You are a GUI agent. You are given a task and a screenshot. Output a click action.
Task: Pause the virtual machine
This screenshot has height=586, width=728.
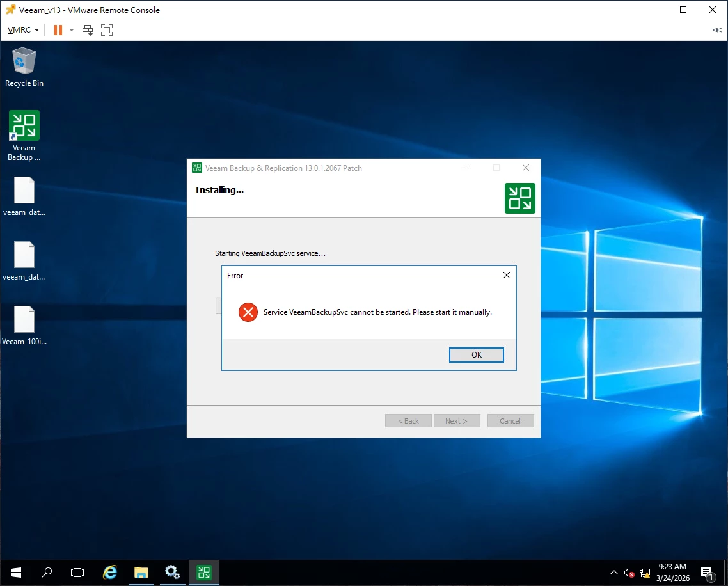(58, 30)
